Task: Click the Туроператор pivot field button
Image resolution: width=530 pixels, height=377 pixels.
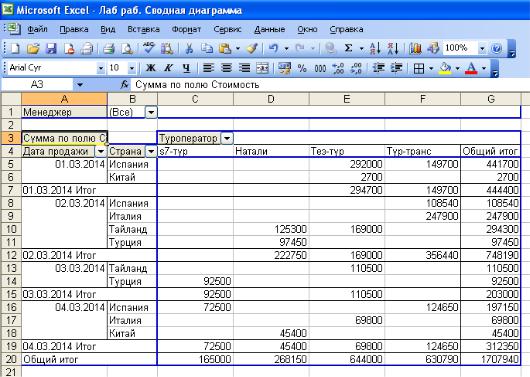Action: pyautogui.click(x=188, y=138)
